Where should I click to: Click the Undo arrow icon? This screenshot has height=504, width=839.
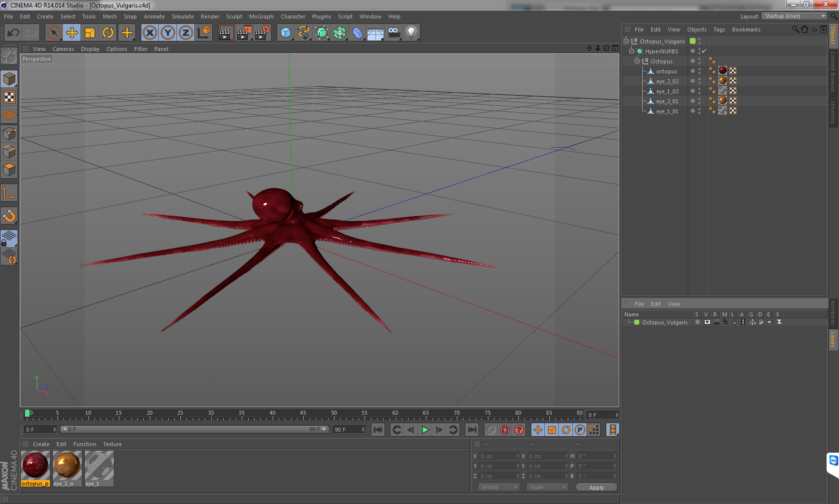13,33
